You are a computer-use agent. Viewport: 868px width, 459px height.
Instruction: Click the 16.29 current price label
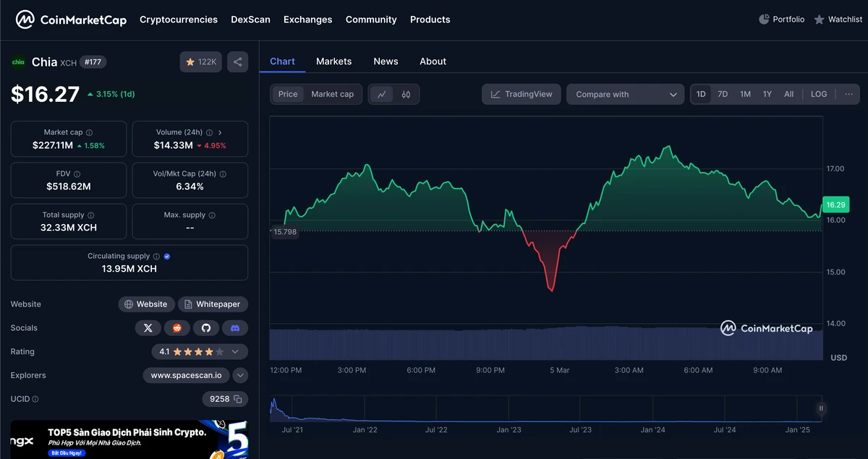click(x=836, y=205)
